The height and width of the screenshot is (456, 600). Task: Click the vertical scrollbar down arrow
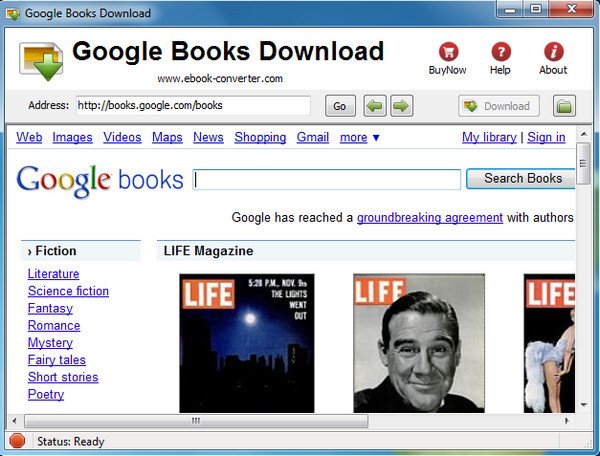coord(584,405)
